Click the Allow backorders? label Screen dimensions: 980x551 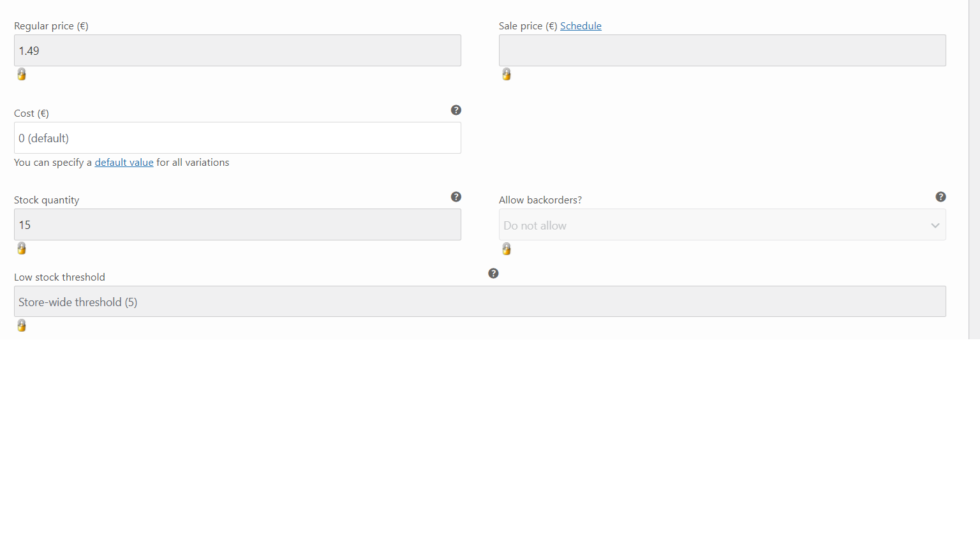pos(540,200)
